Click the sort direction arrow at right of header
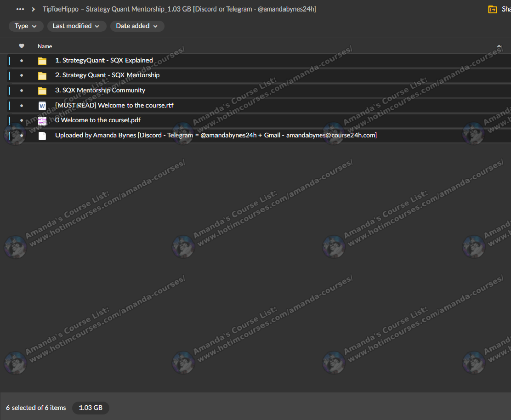Viewport: 511px width, 420px height. [x=499, y=46]
